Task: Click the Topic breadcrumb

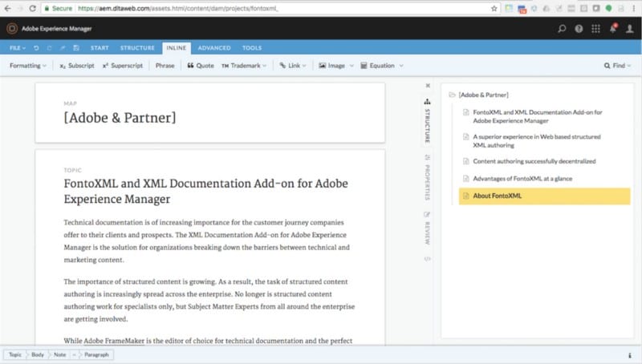Action: click(15, 354)
